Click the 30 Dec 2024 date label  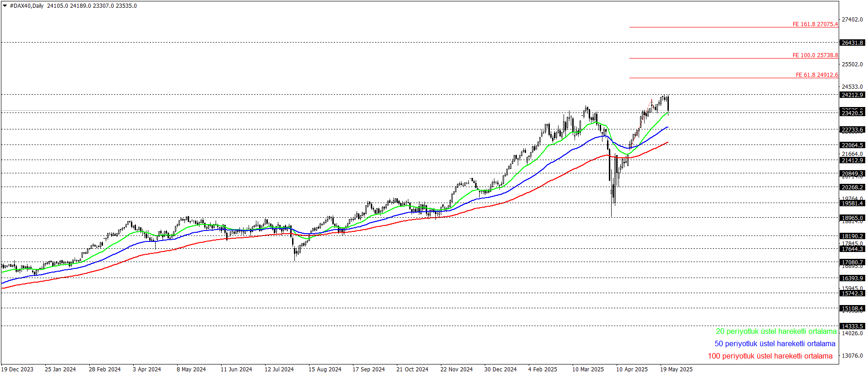[x=500, y=370]
